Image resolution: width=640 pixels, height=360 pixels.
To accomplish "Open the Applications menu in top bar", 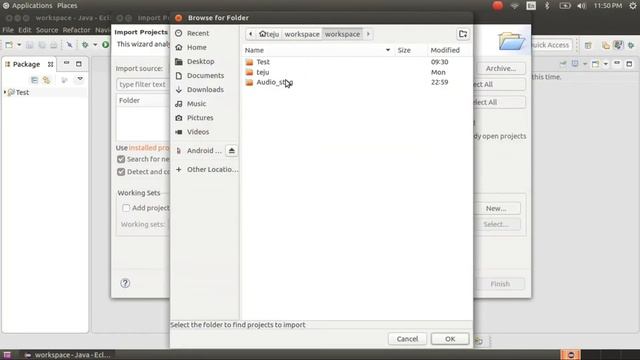I will (32, 6).
